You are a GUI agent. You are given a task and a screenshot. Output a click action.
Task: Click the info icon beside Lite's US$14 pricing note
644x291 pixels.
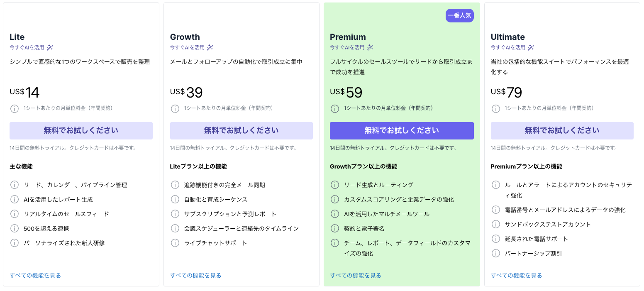pos(14,108)
